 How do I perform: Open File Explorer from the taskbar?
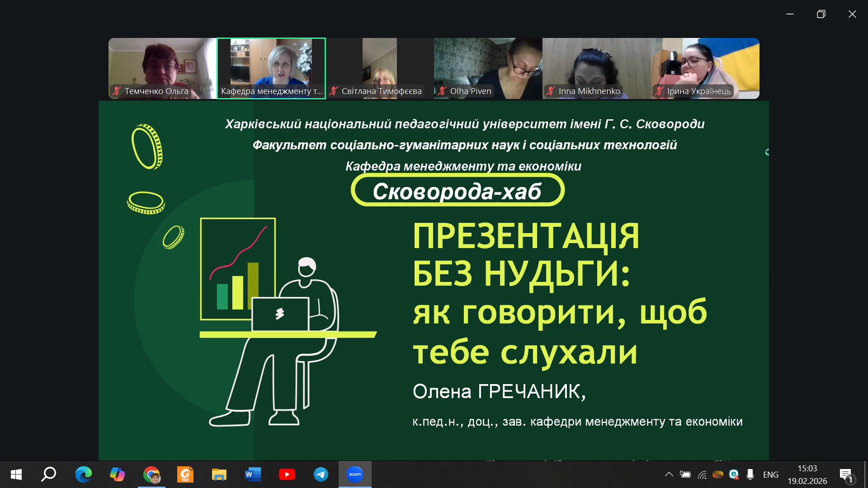tap(219, 474)
